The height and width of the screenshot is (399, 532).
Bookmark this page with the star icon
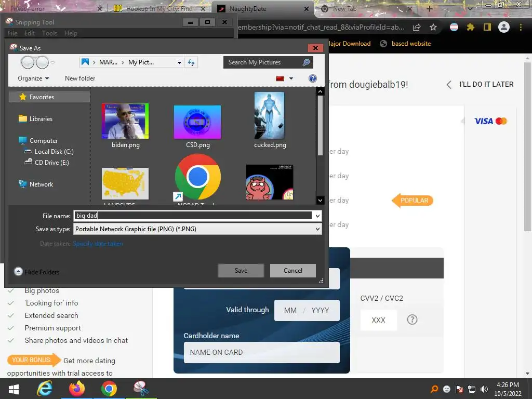click(x=433, y=28)
